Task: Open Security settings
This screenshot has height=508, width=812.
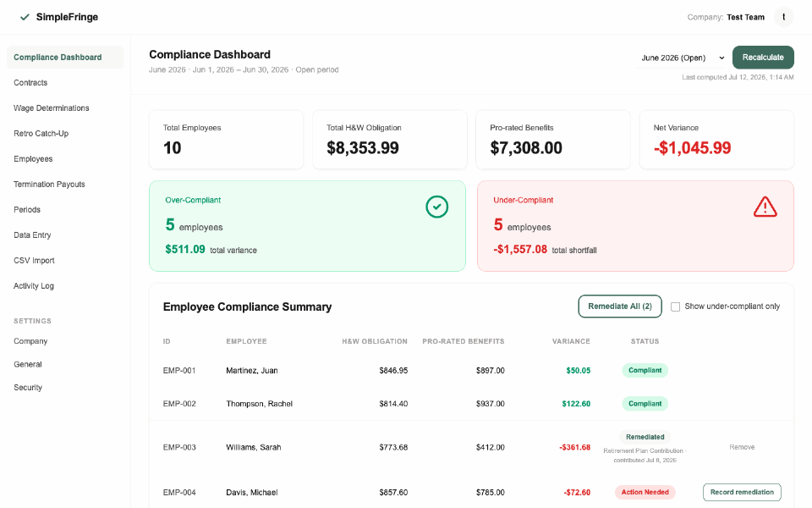Action: pyautogui.click(x=28, y=387)
